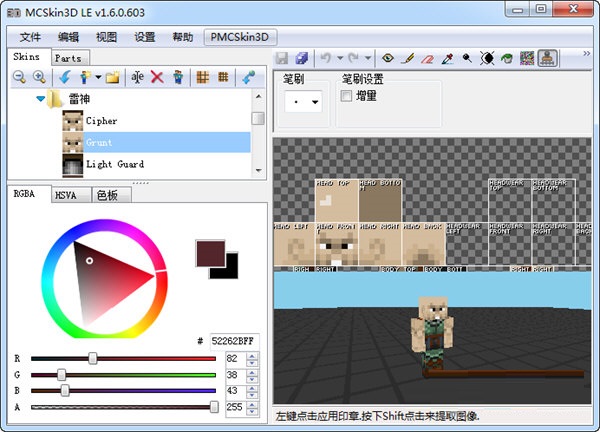600x432 pixels.
Task: Select the eye camera view tool
Action: point(388,58)
